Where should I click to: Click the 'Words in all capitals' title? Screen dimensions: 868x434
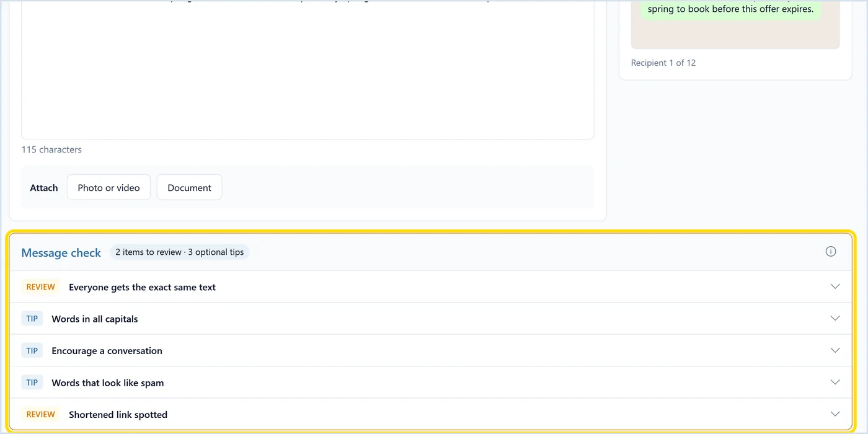(95, 319)
